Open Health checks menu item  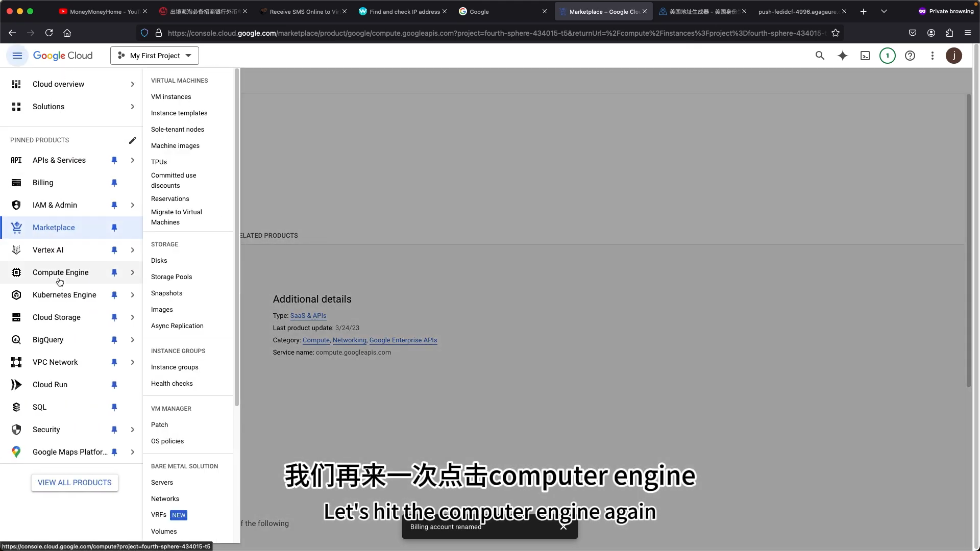click(172, 384)
